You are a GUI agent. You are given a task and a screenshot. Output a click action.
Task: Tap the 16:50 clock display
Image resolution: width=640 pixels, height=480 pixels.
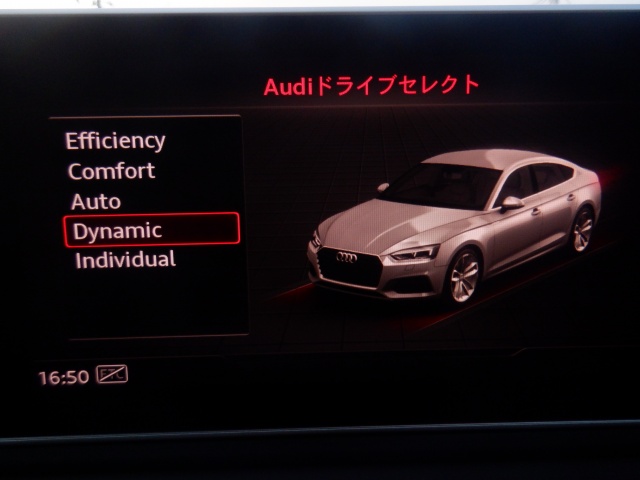[63, 377]
